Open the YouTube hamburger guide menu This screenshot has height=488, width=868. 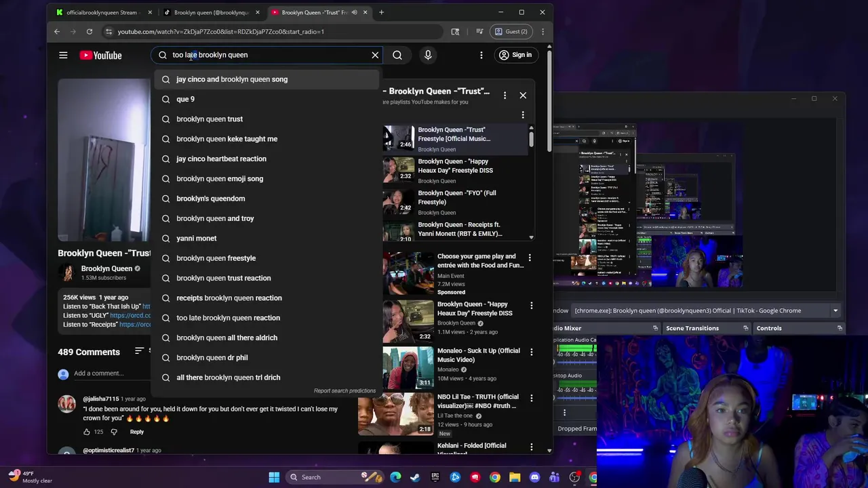(63, 56)
